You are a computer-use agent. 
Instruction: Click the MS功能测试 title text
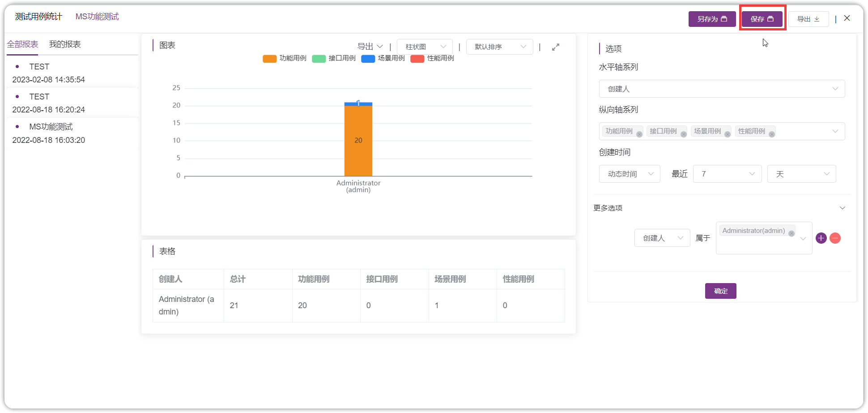[97, 17]
